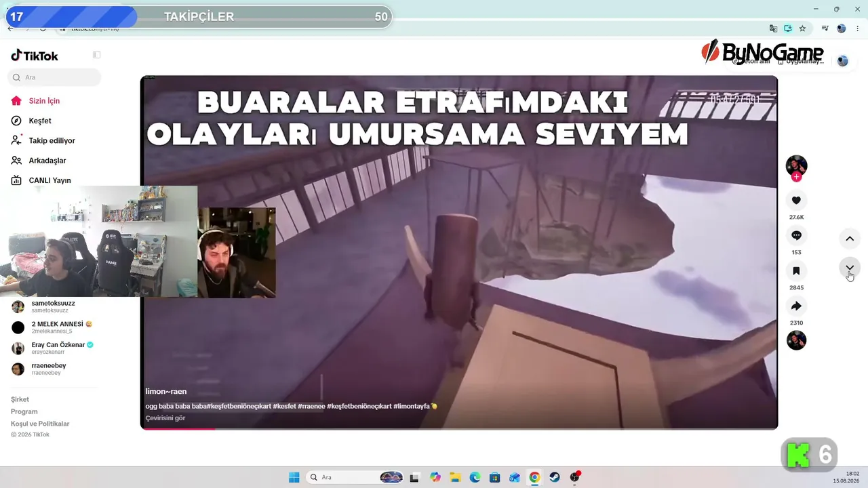Share the video with the arrow icon
Screen dimensions: 868x488
pos(796,306)
